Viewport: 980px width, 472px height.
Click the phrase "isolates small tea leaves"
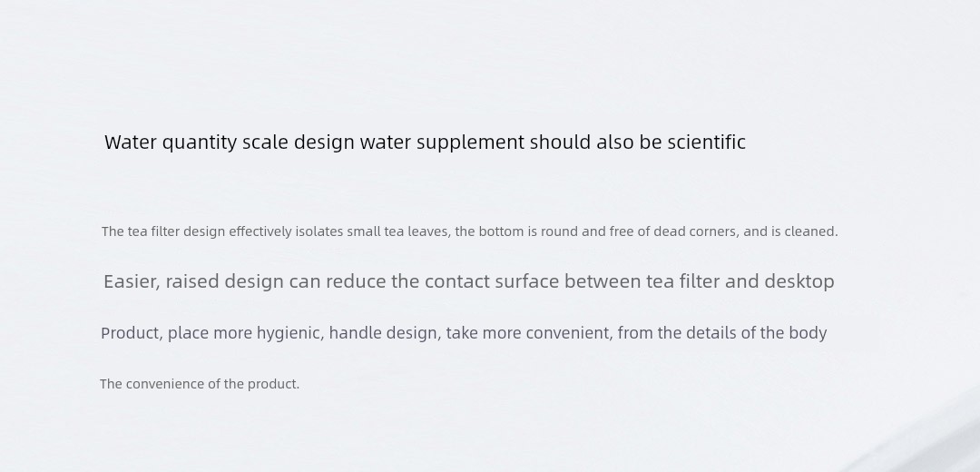373,231
